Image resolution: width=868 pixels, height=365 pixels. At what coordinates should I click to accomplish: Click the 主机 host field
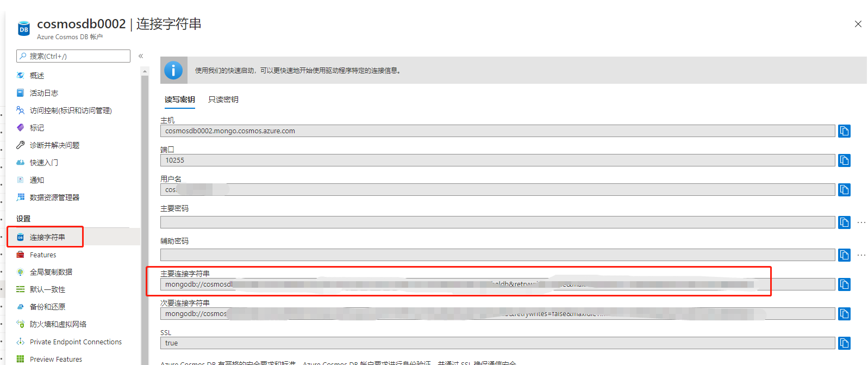[497, 131]
